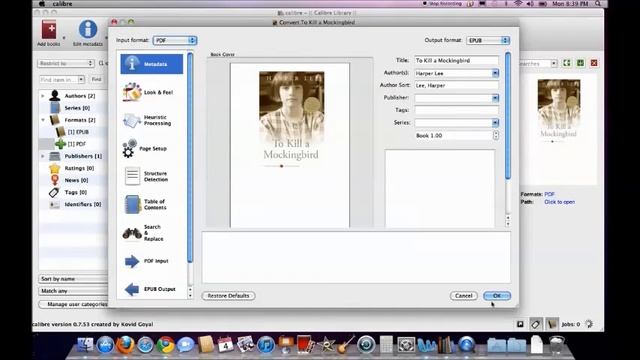
Task: Open the Trash in the dock
Action: tap(556, 345)
